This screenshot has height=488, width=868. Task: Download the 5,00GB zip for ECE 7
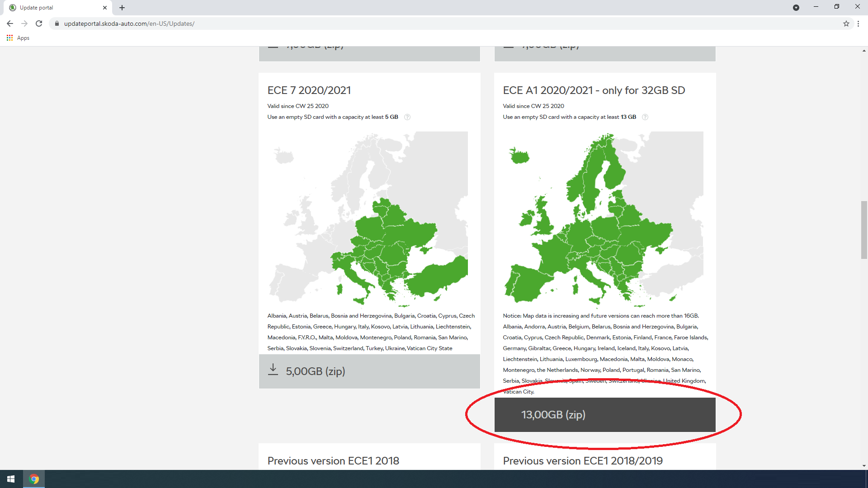(369, 371)
